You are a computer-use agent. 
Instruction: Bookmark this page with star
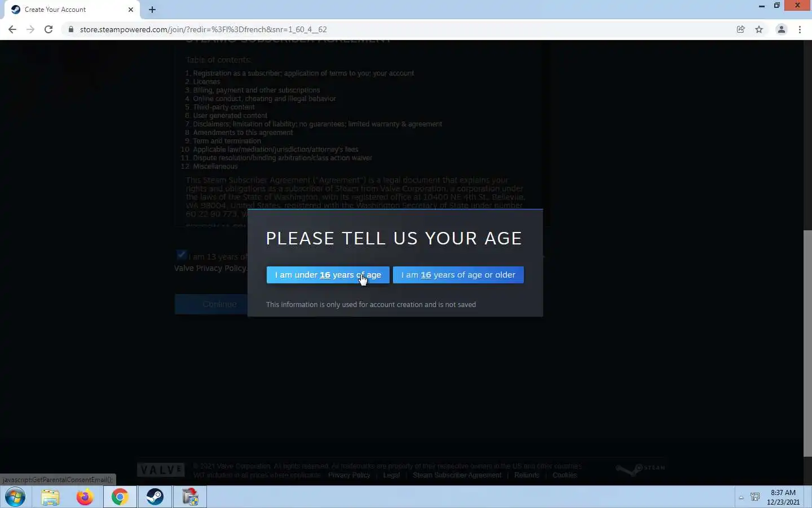click(x=759, y=29)
